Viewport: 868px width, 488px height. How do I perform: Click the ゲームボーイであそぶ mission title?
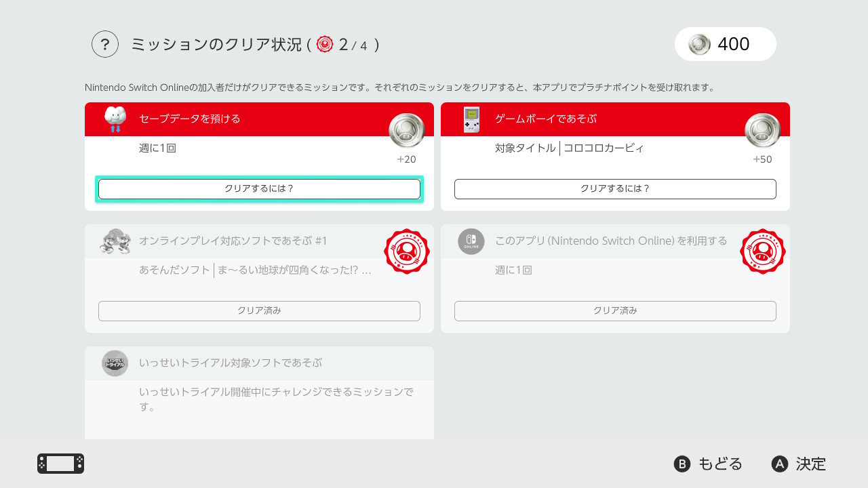pyautogui.click(x=546, y=119)
